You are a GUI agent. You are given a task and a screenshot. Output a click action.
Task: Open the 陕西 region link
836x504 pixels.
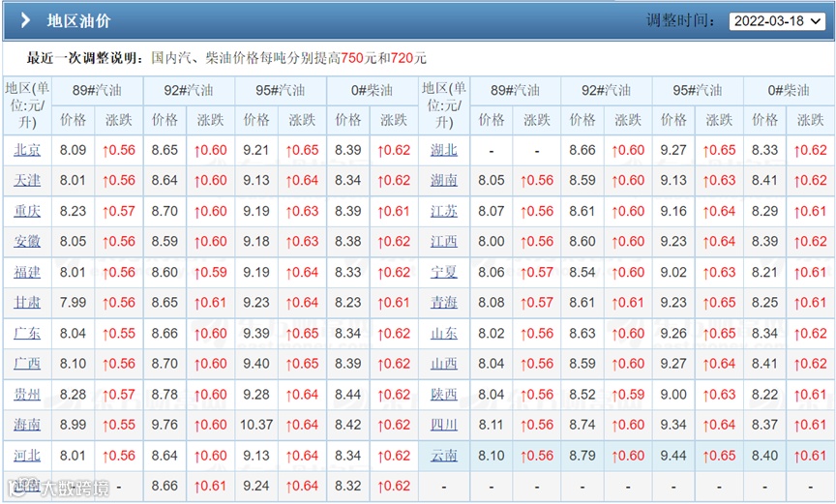tap(444, 395)
